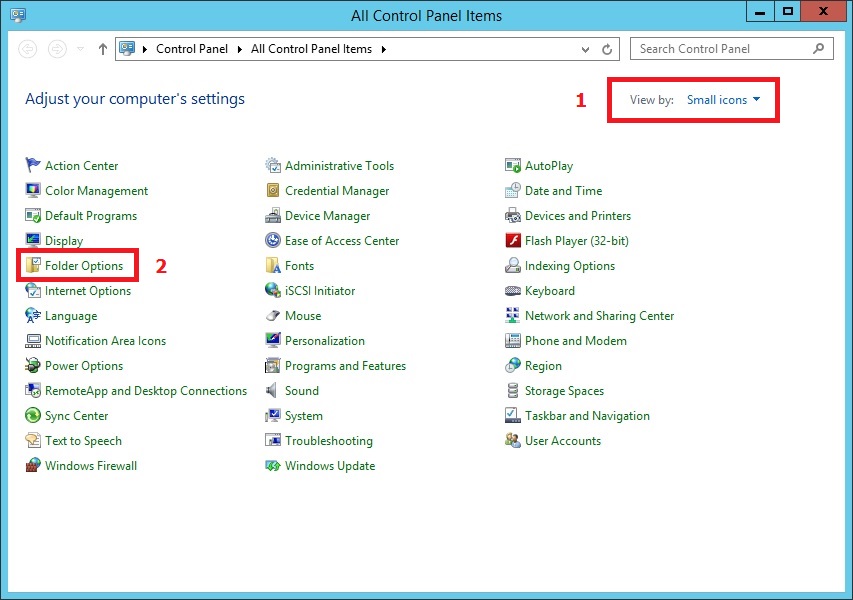Open the Programs and Features link

click(x=345, y=366)
